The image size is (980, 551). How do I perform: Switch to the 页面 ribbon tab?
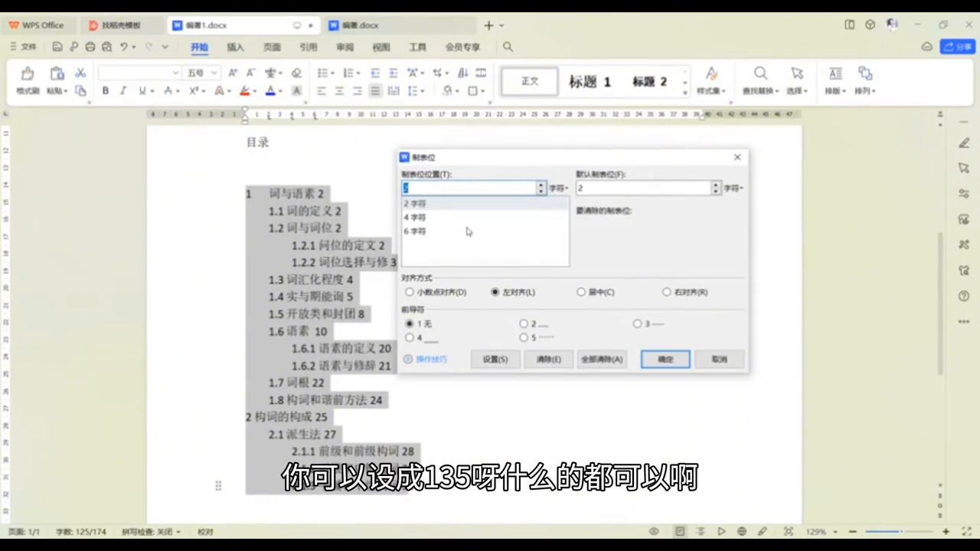[272, 47]
